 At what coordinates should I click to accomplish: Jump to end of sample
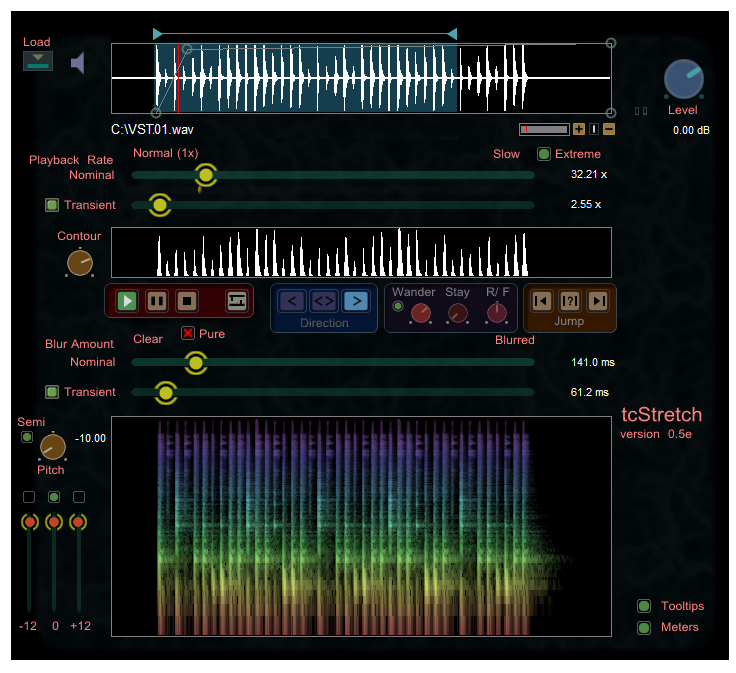[598, 301]
